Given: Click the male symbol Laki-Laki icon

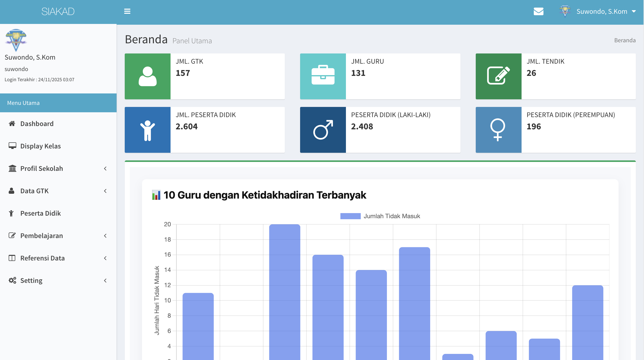Looking at the screenshot, I should 323,130.
